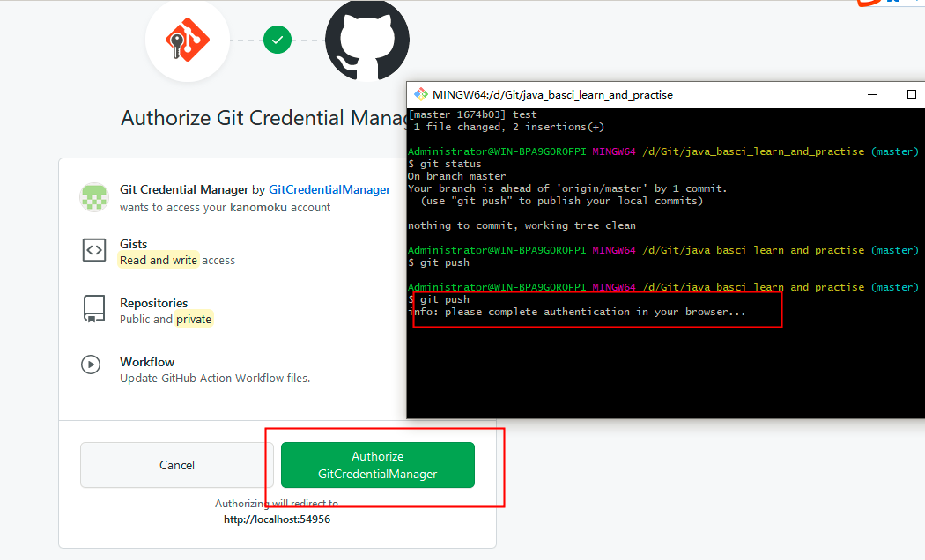The image size is (925, 560).
Task: Click the highlighted 'Read and write' text
Action: click(159, 260)
